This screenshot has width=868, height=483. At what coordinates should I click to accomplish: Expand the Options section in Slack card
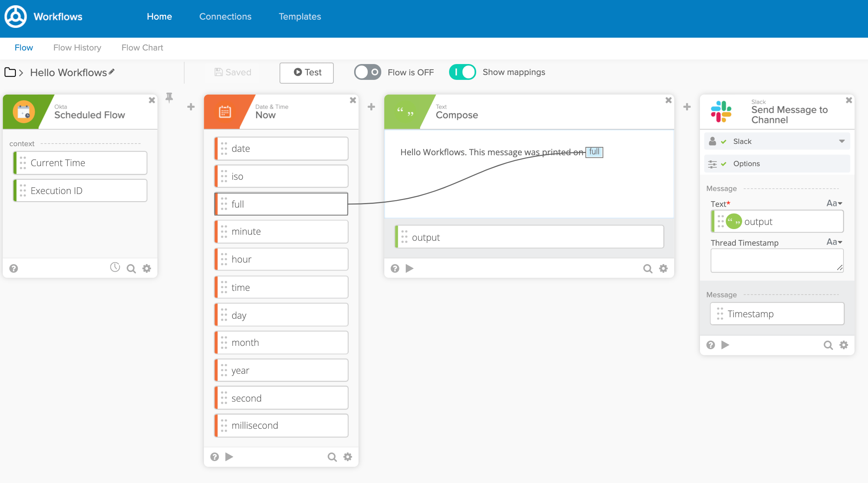(x=746, y=164)
